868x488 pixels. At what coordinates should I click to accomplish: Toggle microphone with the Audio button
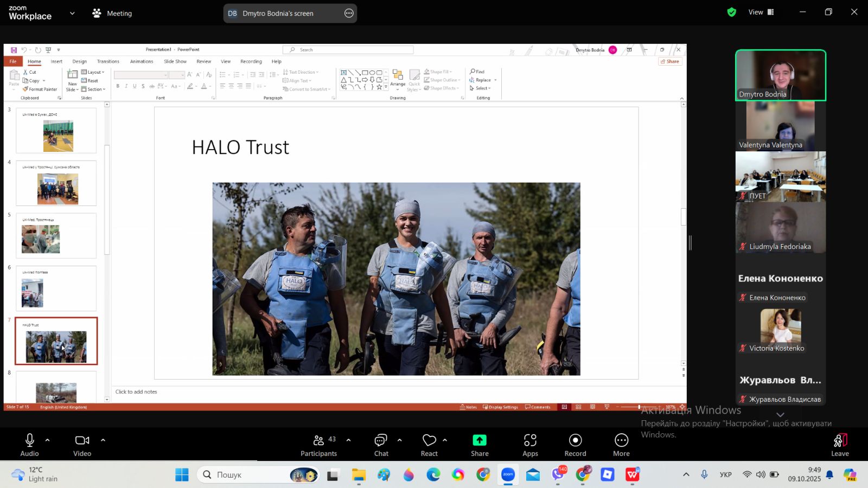30,445
